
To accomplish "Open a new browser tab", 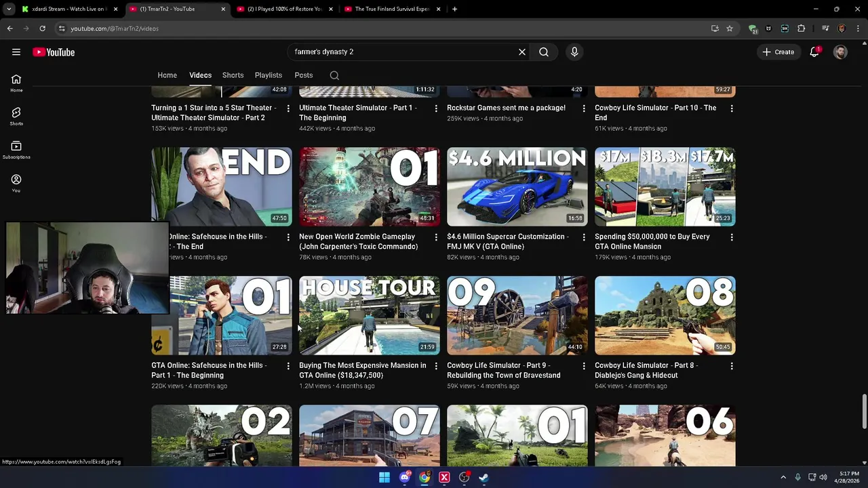I will click(454, 9).
